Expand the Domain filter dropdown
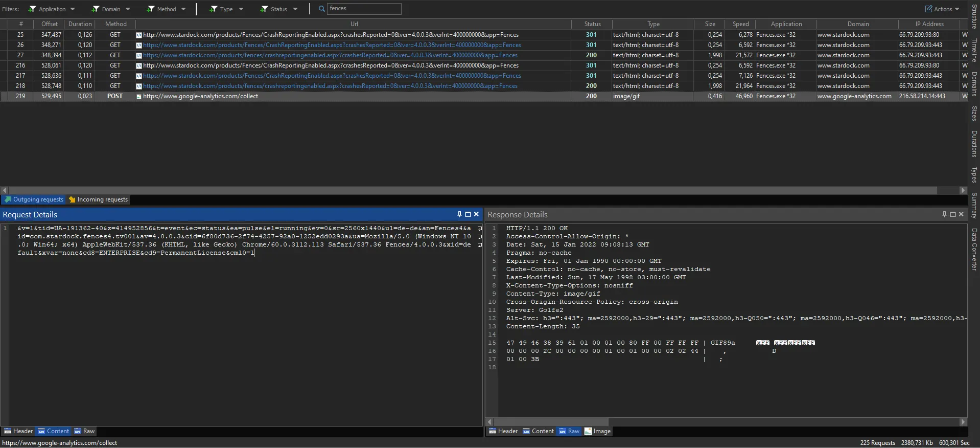The height and width of the screenshot is (448, 980). tap(110, 9)
